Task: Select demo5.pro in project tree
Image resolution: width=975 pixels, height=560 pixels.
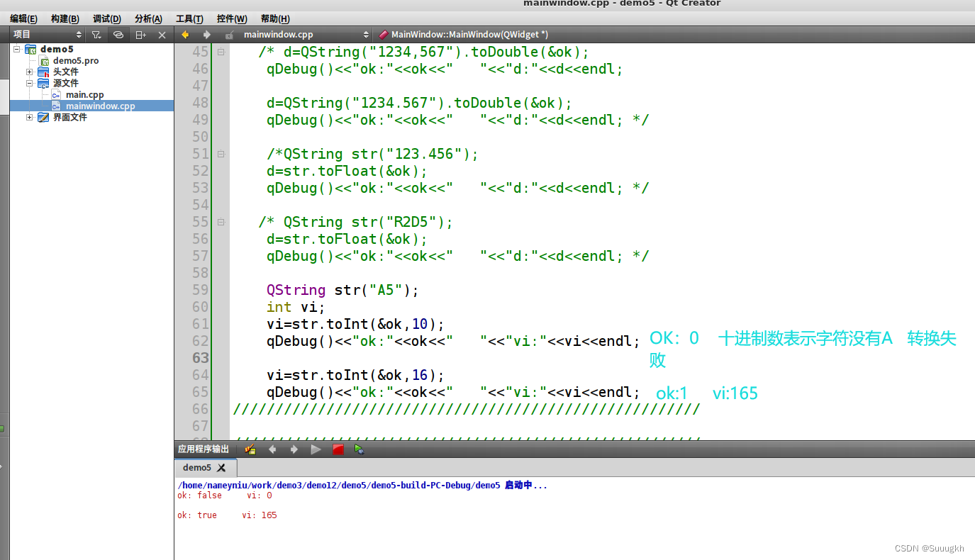Action: [x=76, y=60]
